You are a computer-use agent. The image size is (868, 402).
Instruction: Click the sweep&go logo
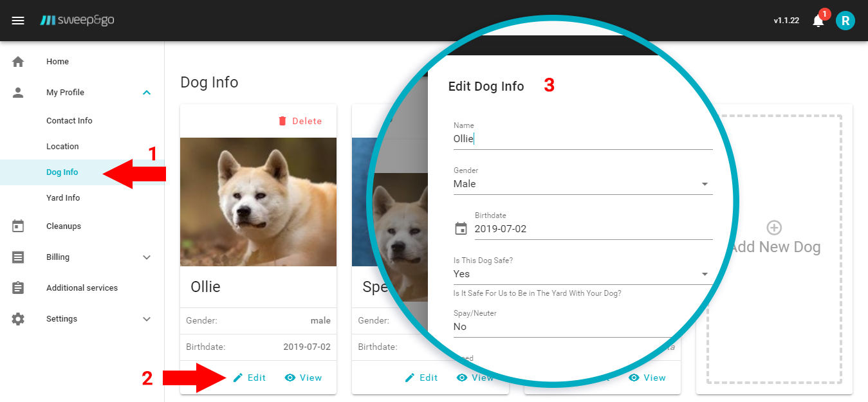pos(77,20)
